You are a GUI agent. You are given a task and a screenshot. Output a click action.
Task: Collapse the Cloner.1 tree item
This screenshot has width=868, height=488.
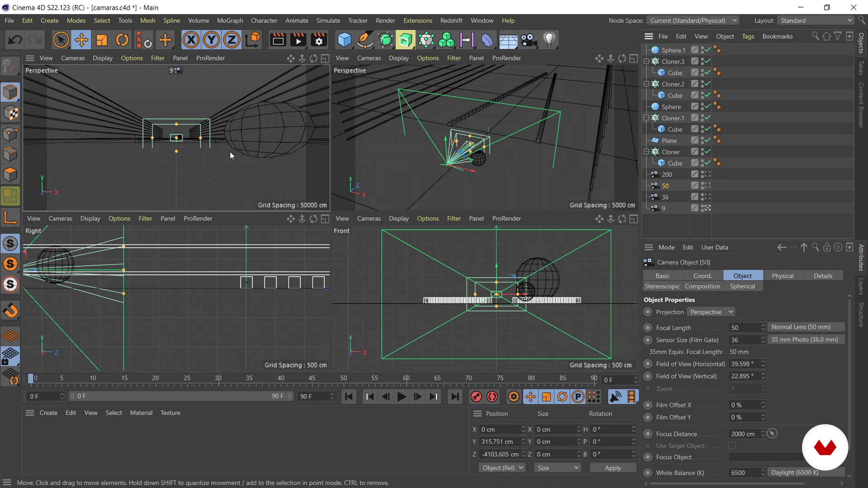tap(646, 118)
